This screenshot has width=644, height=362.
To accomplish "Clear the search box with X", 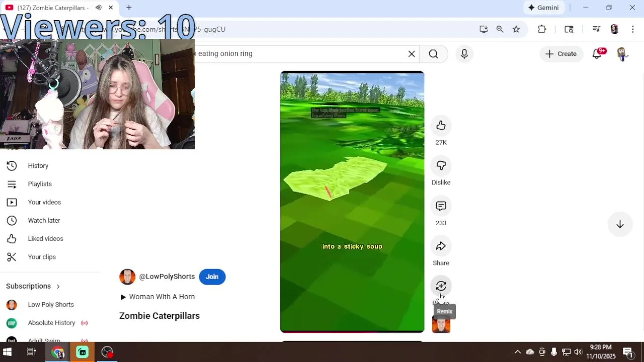I will (x=412, y=54).
